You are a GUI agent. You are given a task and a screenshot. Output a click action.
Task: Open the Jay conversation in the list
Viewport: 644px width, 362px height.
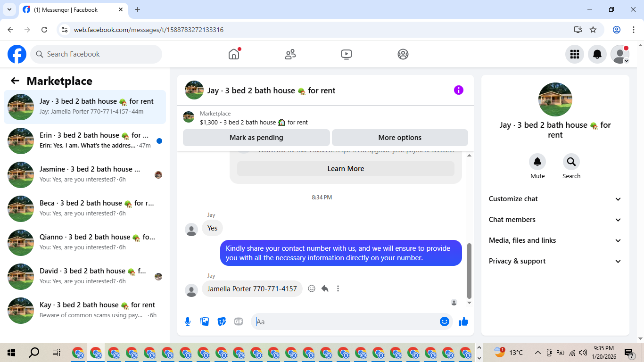tap(85, 107)
